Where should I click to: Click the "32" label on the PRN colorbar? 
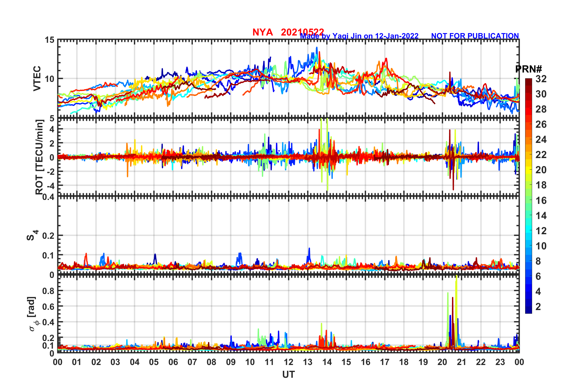tap(541, 79)
